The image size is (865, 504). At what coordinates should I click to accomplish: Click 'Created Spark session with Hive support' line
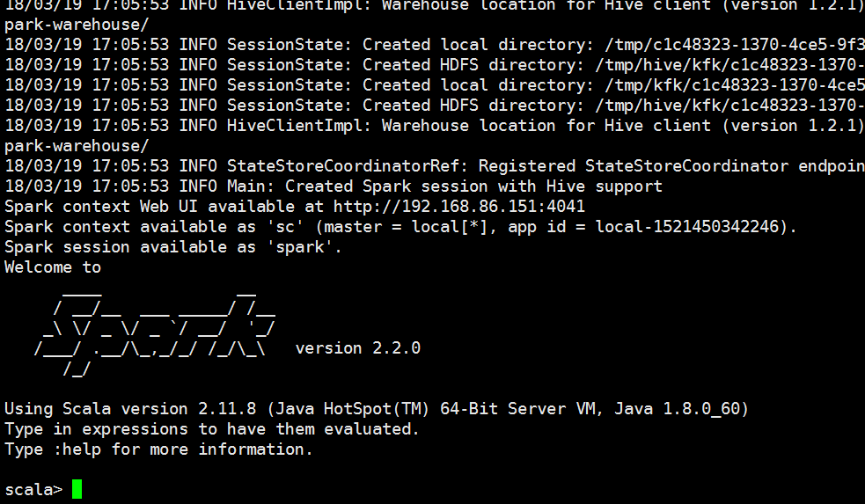(334, 186)
